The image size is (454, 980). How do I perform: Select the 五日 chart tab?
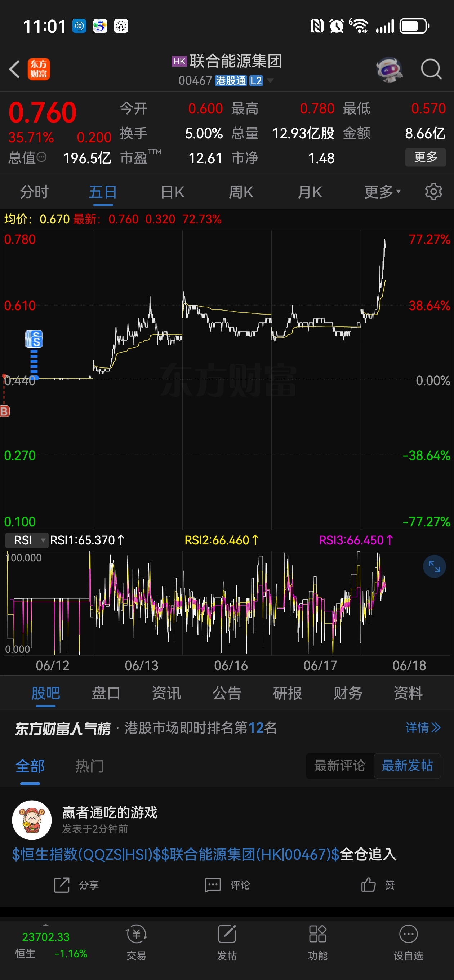(x=103, y=192)
